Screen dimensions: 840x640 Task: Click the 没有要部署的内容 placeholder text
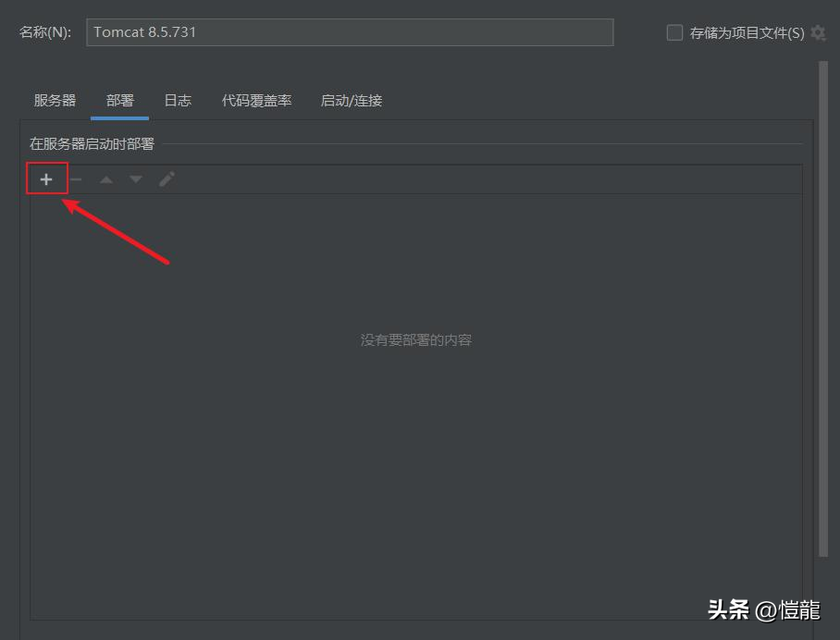[415, 340]
